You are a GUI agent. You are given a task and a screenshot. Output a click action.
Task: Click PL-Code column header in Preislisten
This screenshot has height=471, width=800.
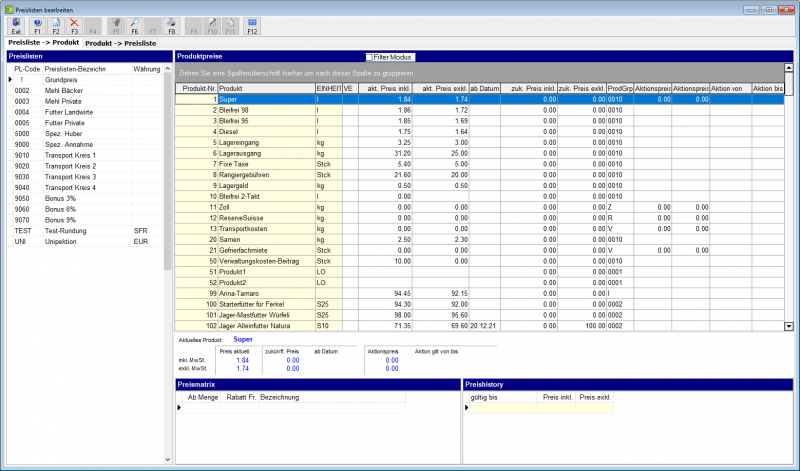point(28,69)
